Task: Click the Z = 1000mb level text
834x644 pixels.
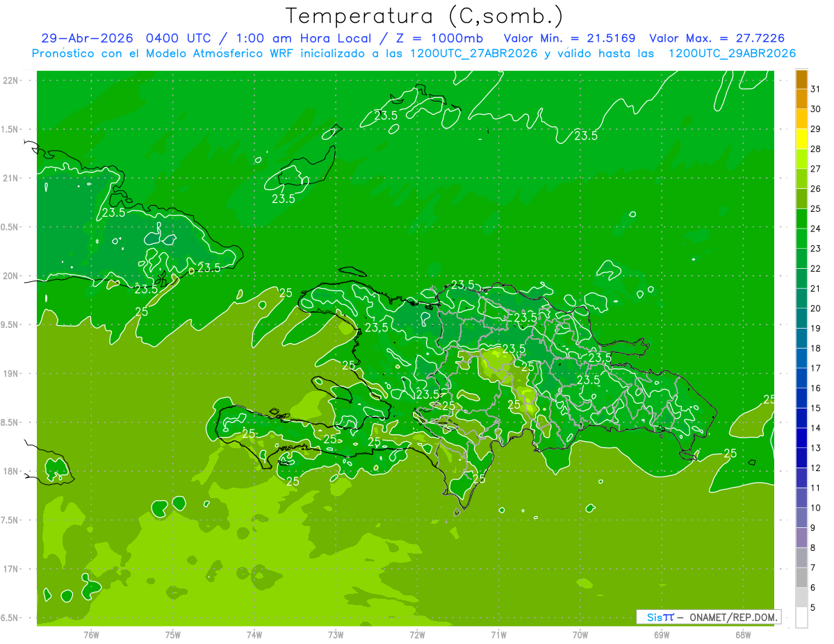Action: tap(452, 38)
